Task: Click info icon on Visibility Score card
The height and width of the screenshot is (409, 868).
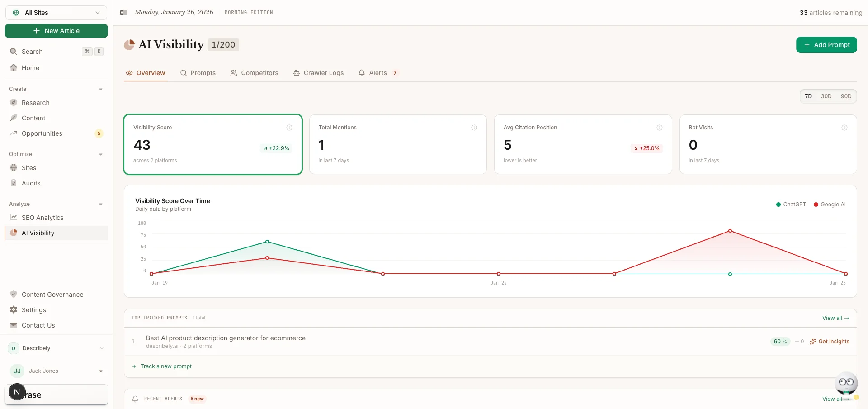Action: 289,128
